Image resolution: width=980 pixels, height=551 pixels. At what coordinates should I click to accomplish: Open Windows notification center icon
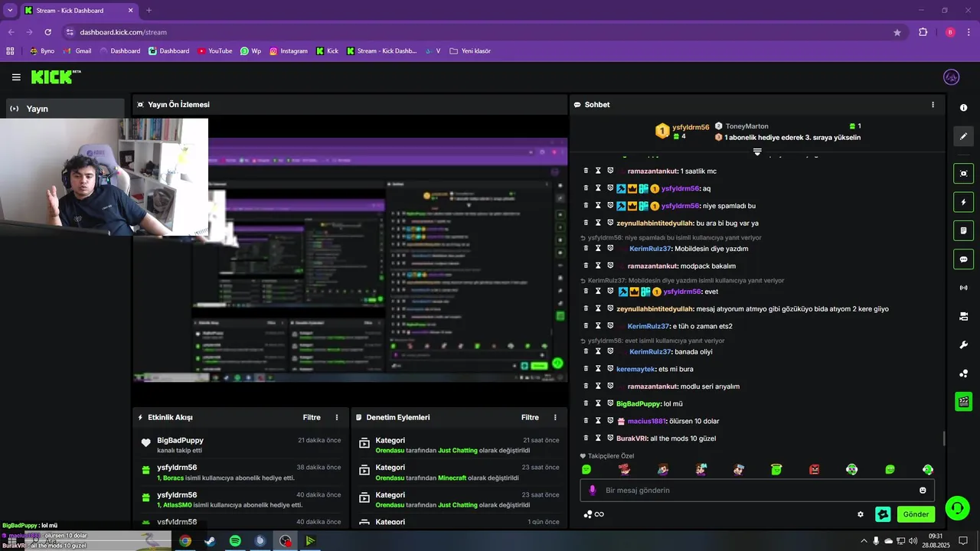[963, 541]
